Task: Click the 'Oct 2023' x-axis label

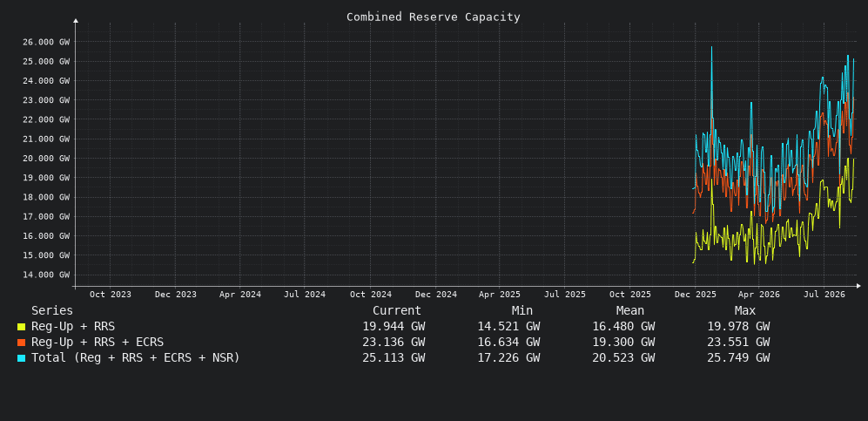Action: coord(111,295)
